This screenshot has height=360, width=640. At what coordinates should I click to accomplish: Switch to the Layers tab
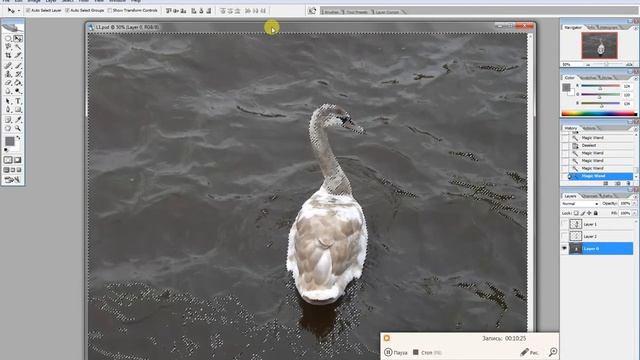tap(570, 196)
